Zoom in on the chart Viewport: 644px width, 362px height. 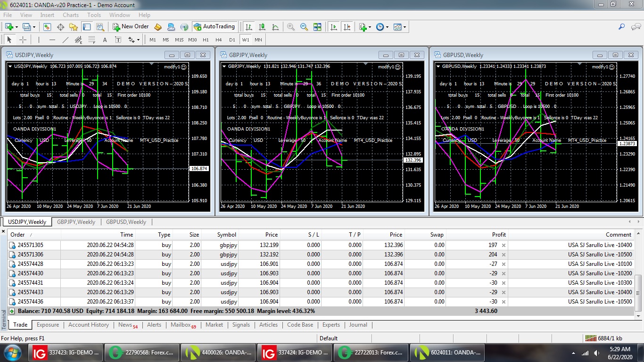(291, 27)
